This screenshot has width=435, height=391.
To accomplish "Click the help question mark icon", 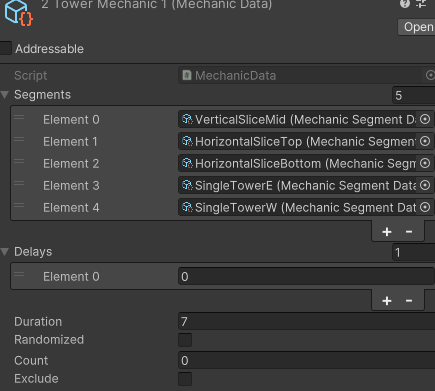I will (405, 4).
